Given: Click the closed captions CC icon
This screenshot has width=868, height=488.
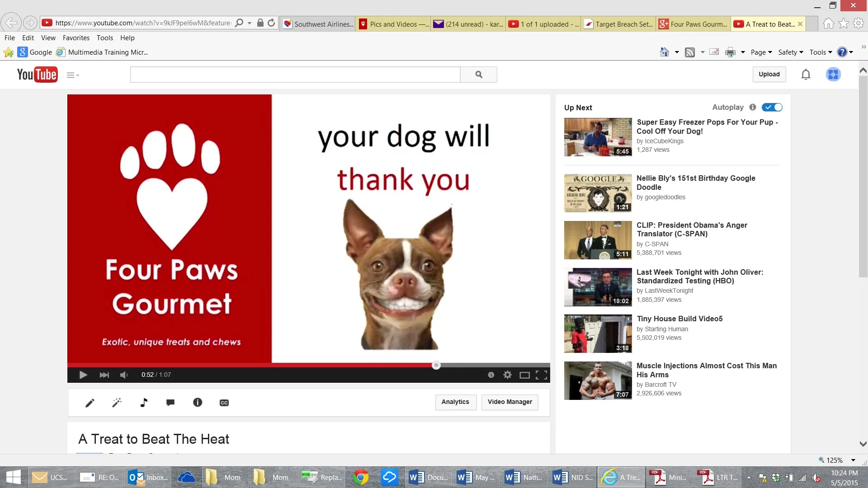Looking at the screenshot, I should click(x=224, y=403).
